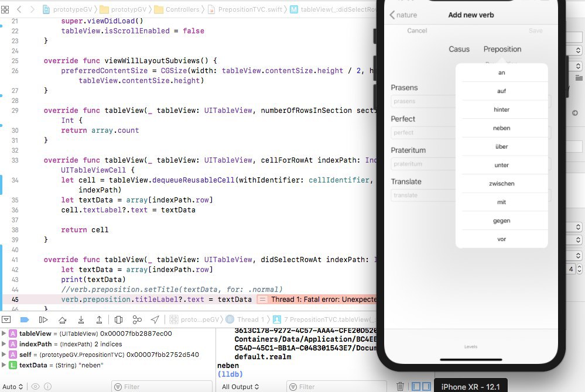585x392 pixels.
Task: Select 'auf' in the preposition list
Action: [x=501, y=91]
